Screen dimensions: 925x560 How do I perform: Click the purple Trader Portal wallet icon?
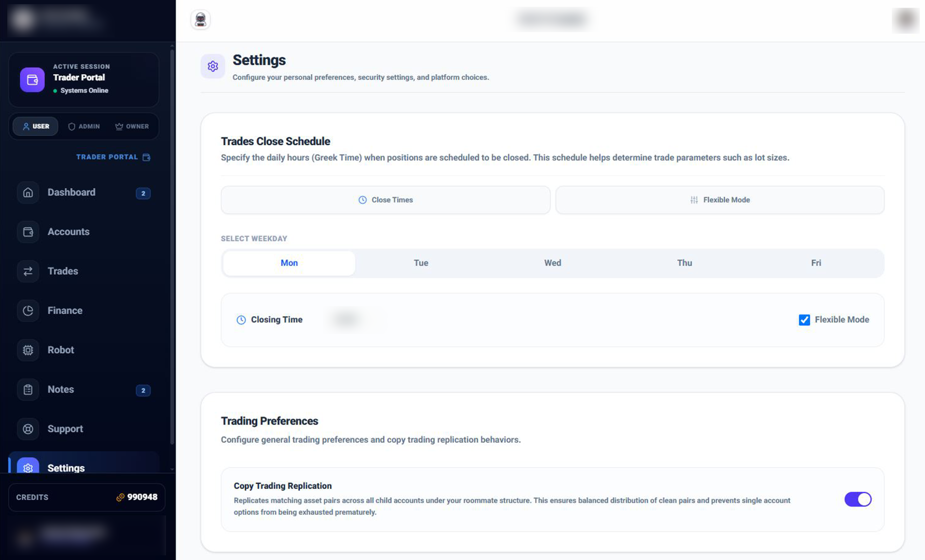tap(32, 80)
